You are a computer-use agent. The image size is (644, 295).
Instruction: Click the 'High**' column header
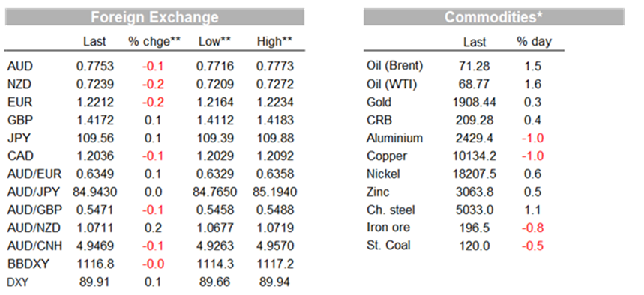[274, 41]
